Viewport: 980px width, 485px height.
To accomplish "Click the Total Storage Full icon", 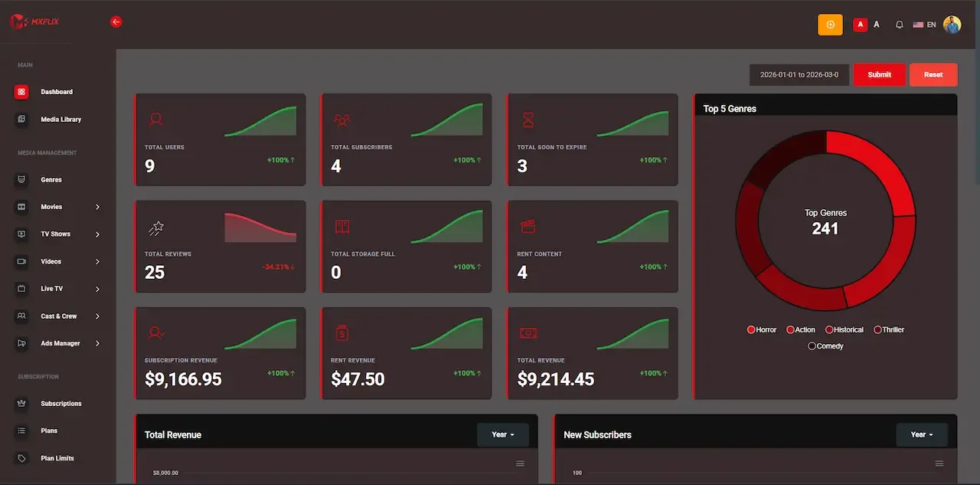I will point(341,227).
